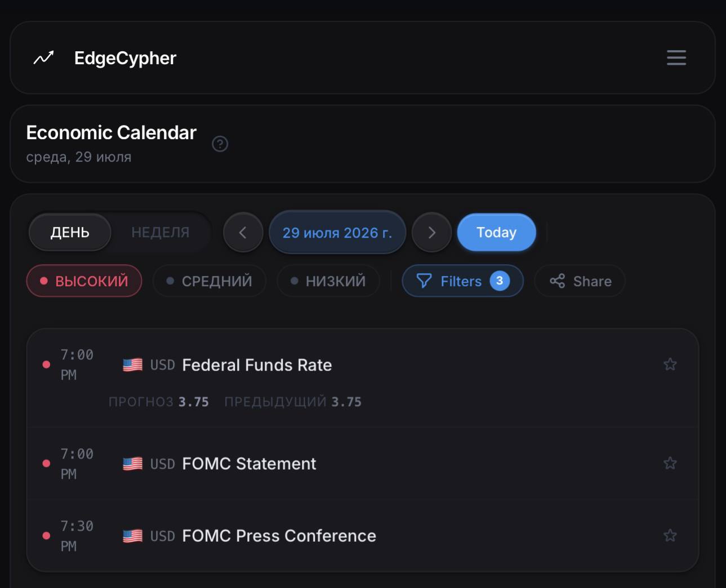Open the help question mark icon

[220, 144]
